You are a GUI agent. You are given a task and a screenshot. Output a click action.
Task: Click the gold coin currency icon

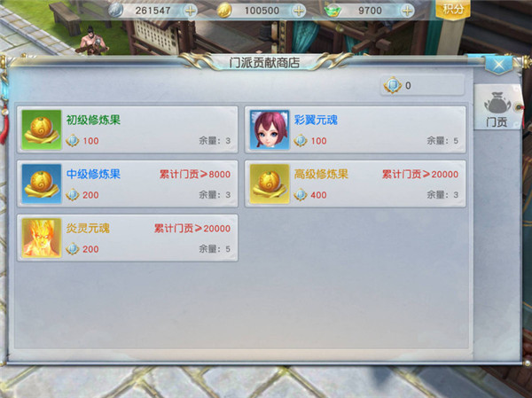[224, 10]
